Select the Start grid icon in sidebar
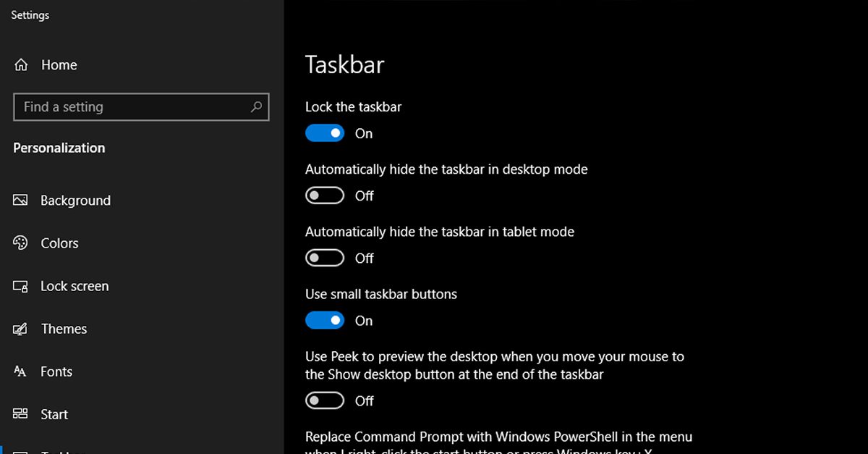Screen dimensions: 868x454 click(x=21, y=414)
